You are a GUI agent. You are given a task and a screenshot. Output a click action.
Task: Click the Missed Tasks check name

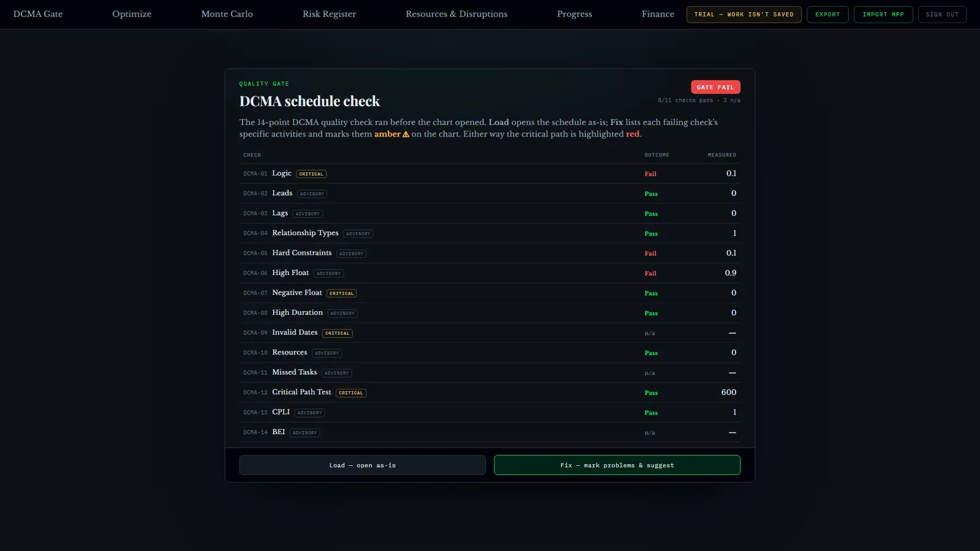295,372
